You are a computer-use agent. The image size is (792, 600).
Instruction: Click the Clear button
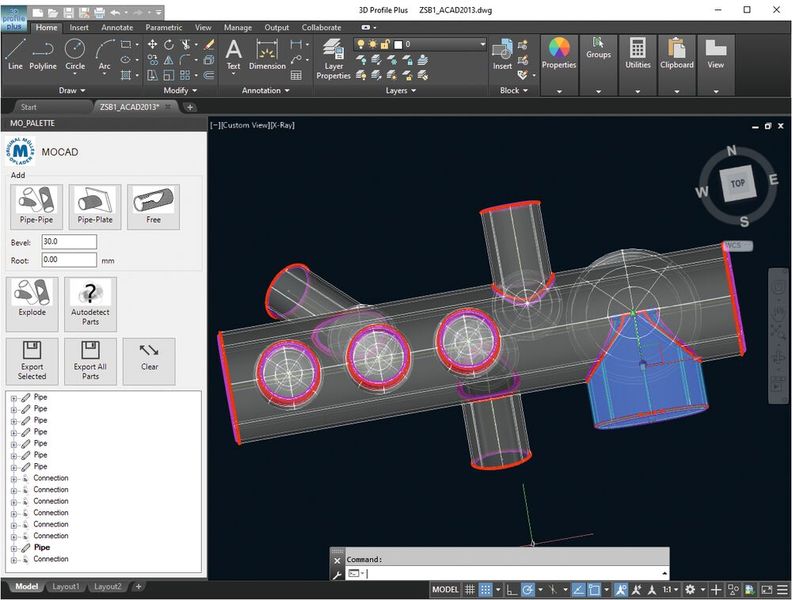coord(149,359)
